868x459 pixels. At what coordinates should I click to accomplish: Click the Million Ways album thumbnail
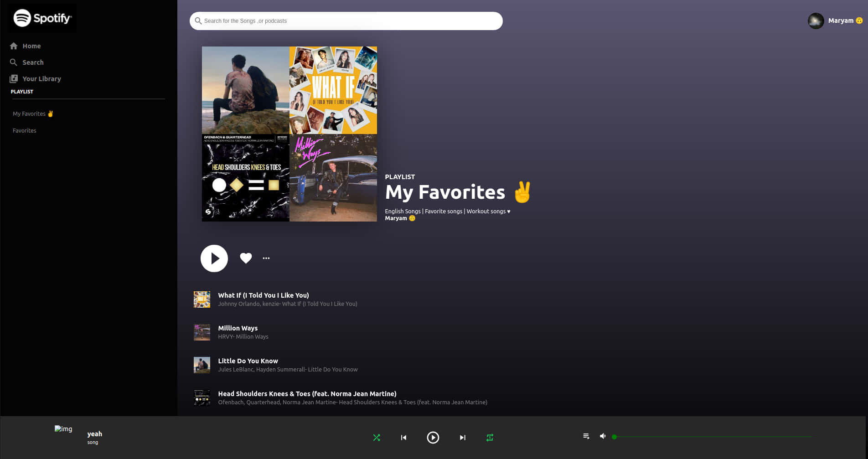click(202, 332)
